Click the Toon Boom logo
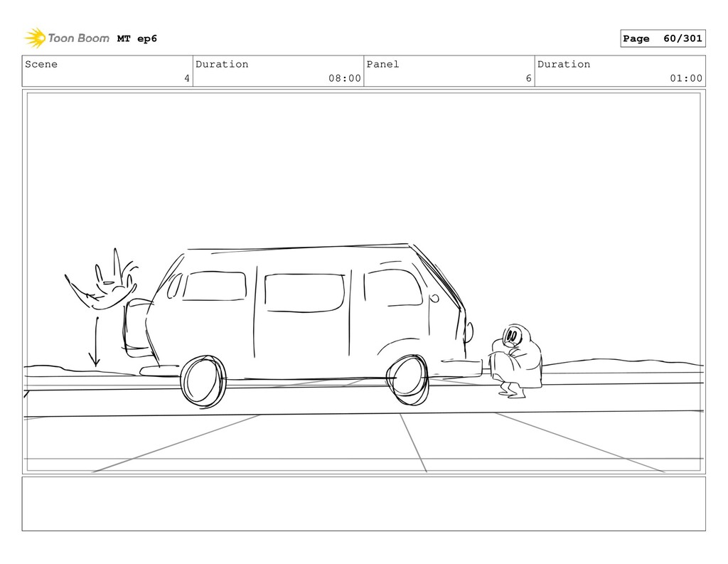This screenshot has height=564, width=728. pos(67,38)
